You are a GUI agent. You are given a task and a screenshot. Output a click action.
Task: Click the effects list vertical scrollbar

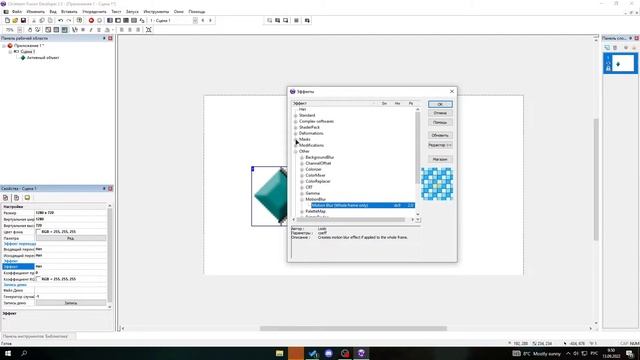point(418,147)
